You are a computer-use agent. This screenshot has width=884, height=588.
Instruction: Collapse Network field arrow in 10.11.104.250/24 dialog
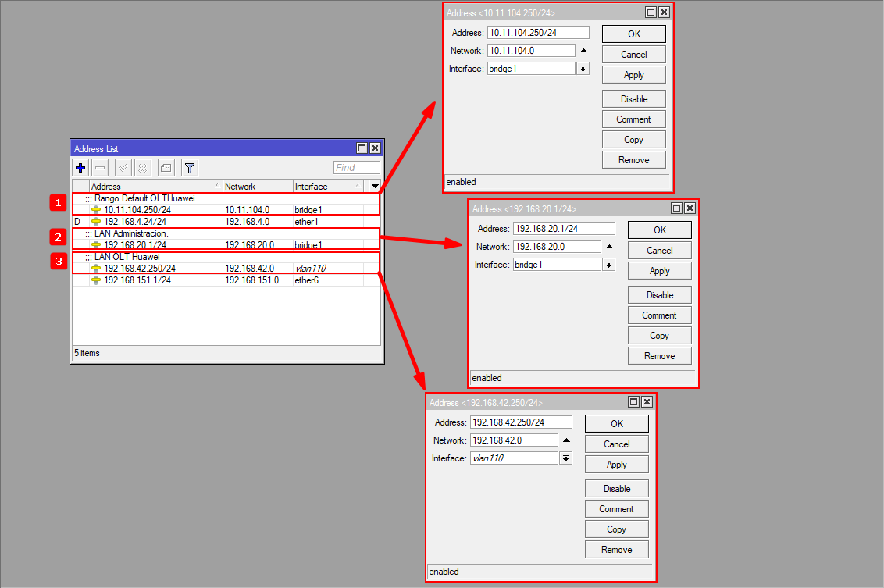click(x=583, y=51)
